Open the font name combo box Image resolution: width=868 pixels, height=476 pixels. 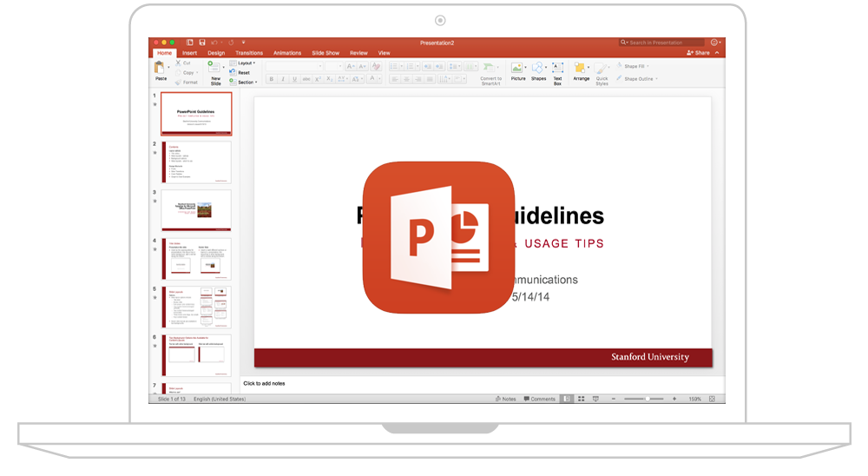(294, 66)
